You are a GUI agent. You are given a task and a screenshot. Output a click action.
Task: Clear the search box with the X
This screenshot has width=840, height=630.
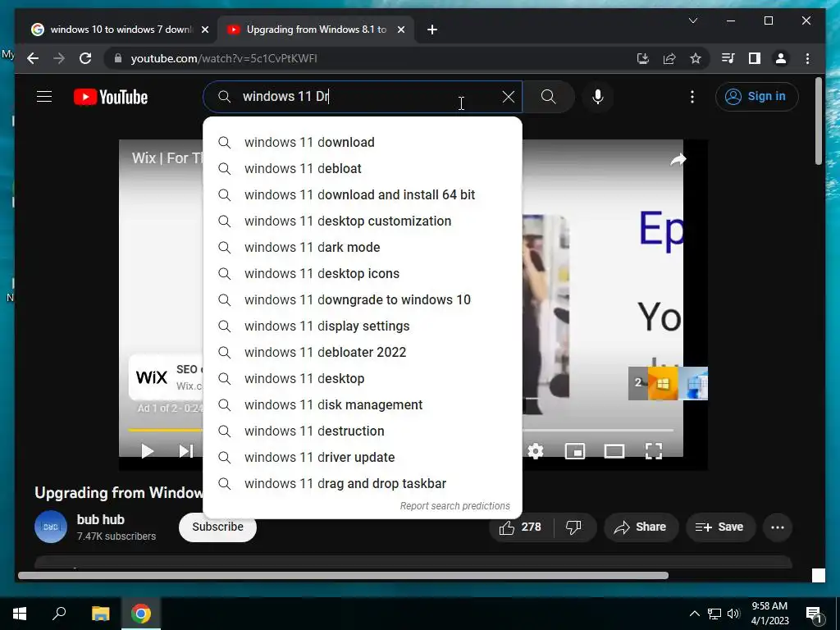click(509, 97)
